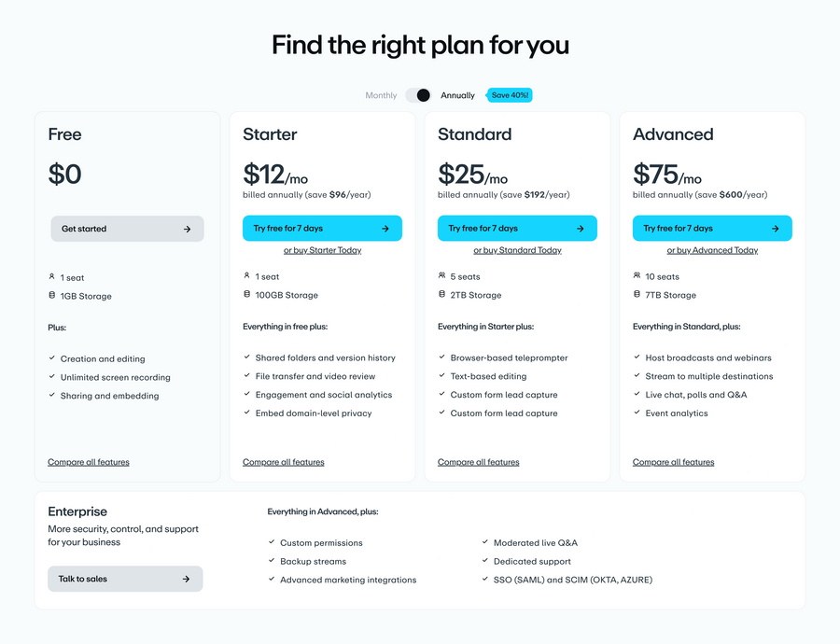Click the or buy Standard Today link

click(x=517, y=249)
